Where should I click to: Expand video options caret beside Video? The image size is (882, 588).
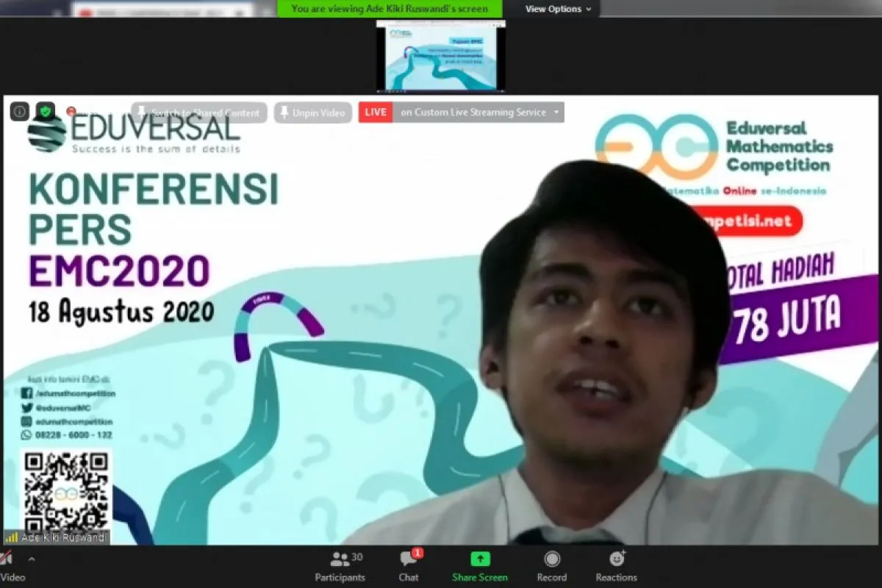tap(32, 559)
